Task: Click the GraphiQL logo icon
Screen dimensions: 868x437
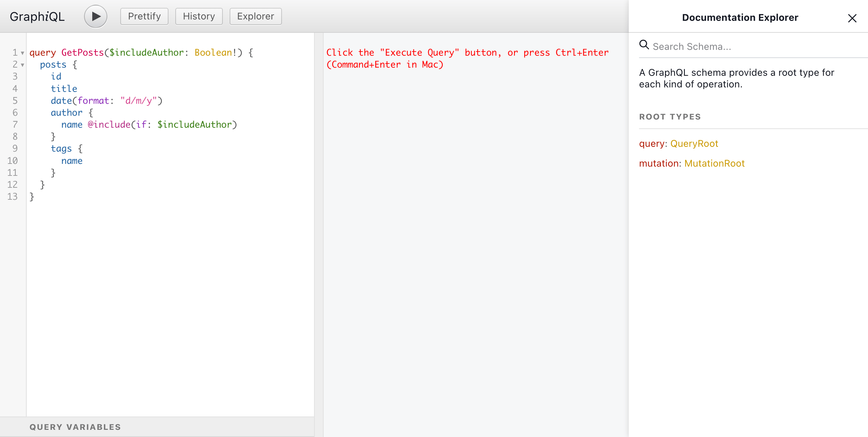Action: (x=37, y=16)
